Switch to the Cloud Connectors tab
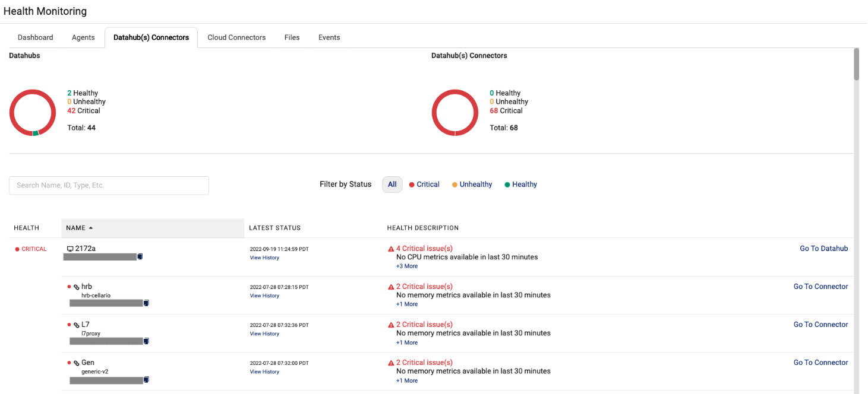Image resolution: width=868 pixels, height=394 pixels. coord(236,37)
